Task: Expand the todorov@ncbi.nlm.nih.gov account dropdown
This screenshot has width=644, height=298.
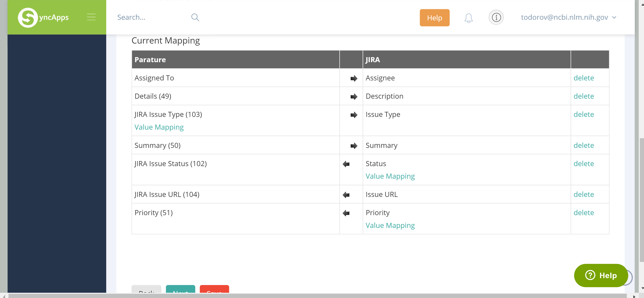Action: pos(569,17)
